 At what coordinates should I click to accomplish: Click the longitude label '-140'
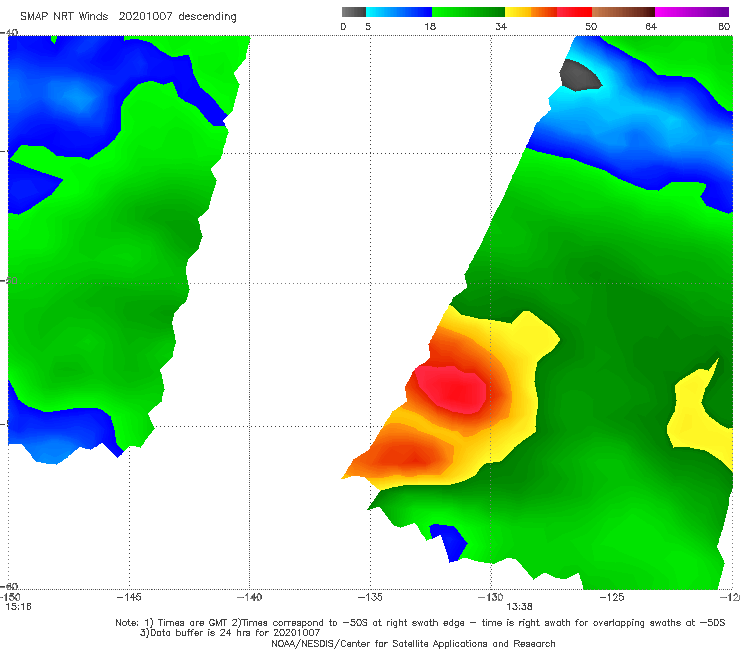249,597
